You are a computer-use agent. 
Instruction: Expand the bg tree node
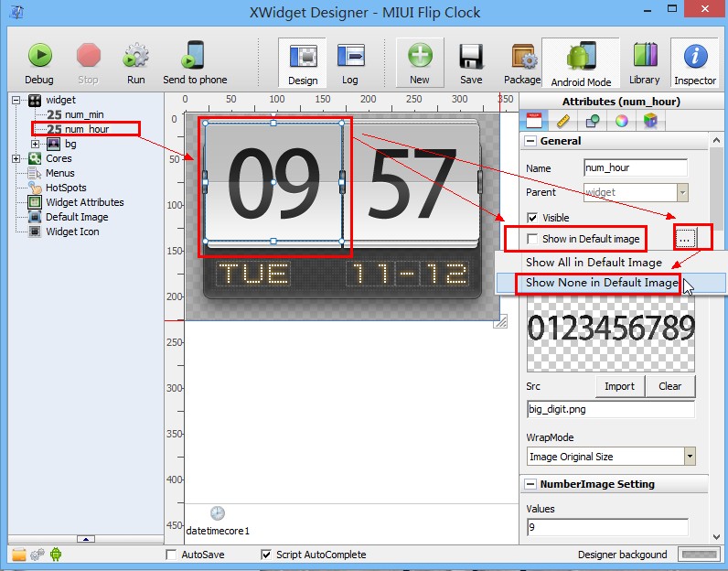[x=36, y=144]
